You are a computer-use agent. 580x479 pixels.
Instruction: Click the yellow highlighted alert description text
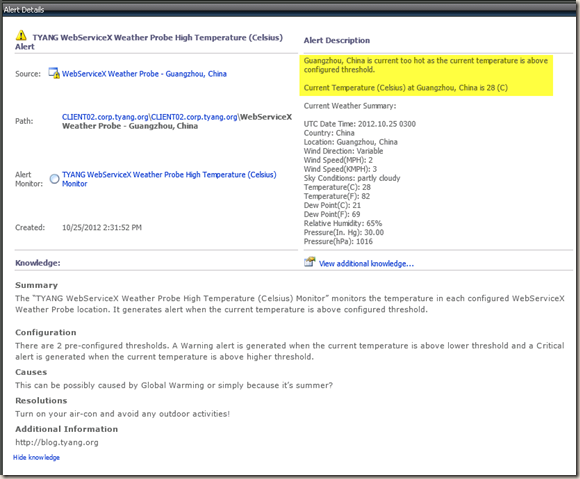(426, 75)
